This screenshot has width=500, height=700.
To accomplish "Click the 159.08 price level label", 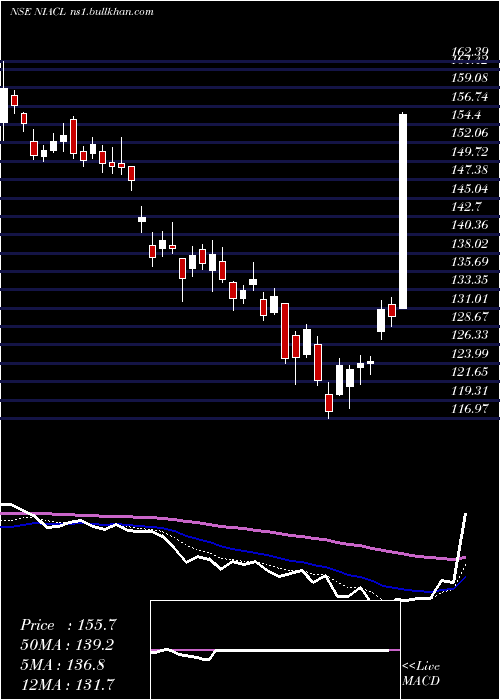I will pyautogui.click(x=471, y=78).
